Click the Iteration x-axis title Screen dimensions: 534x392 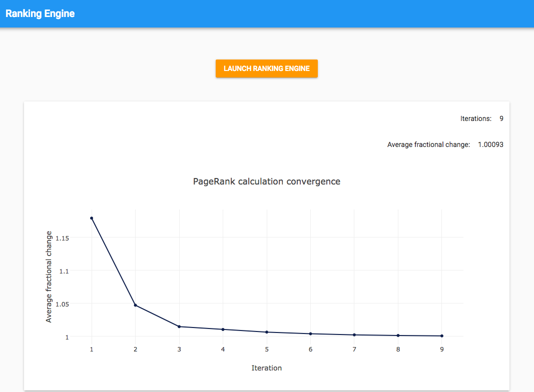point(266,368)
